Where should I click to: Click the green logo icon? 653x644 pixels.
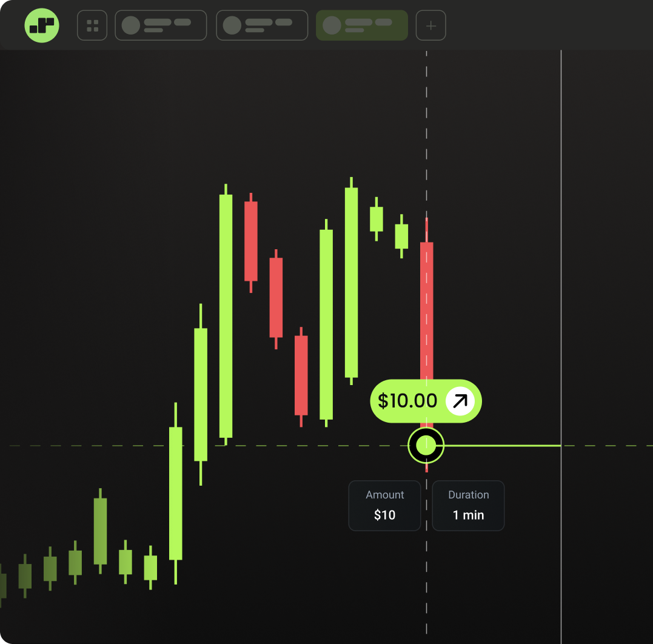point(42,25)
